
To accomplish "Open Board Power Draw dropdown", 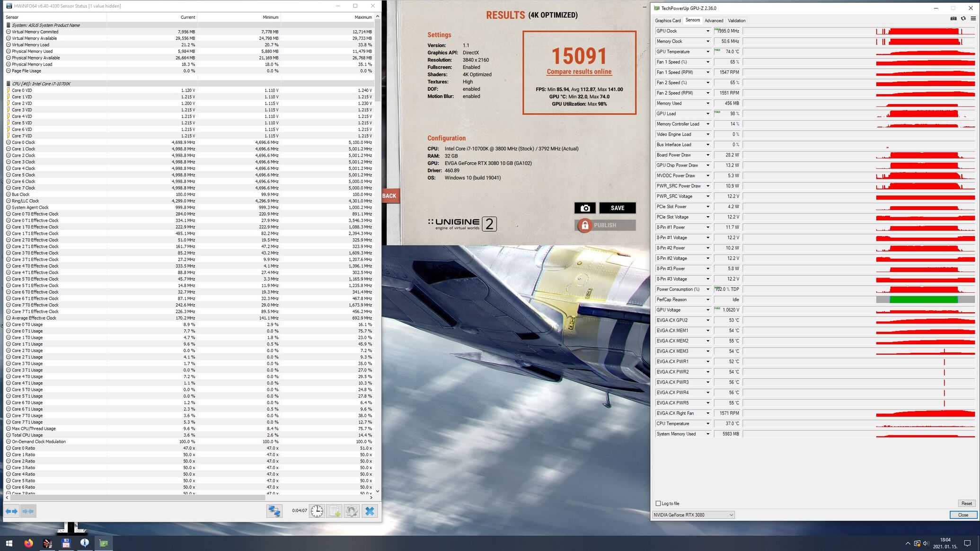I will 708,155.
